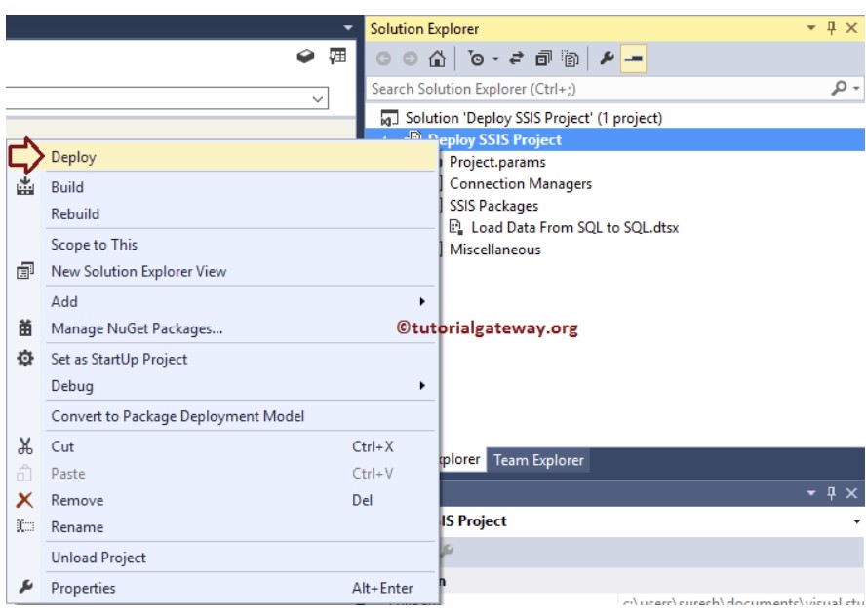
Task: Close the Solution Explorer panel
Action: point(851,28)
